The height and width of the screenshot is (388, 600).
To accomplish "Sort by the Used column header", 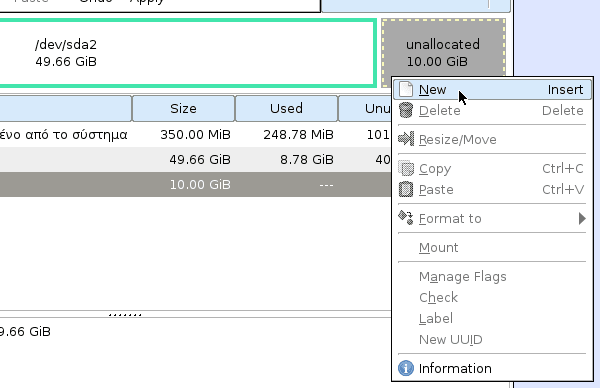I will coord(286,109).
